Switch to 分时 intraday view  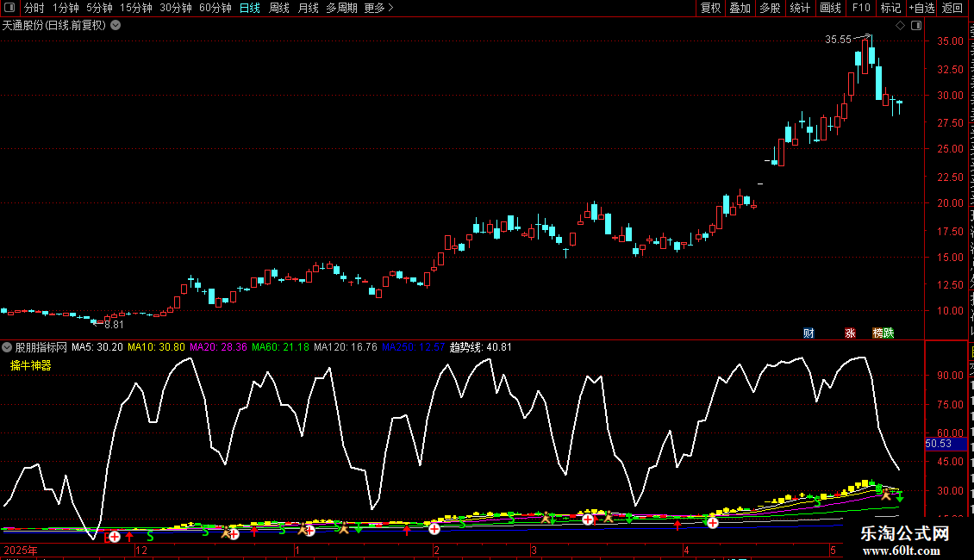[x=34, y=8]
